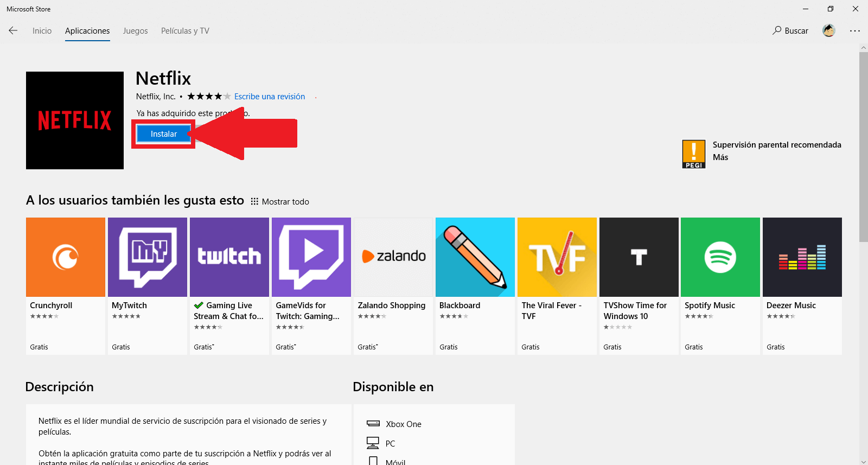
Task: Open the Zalando Shopping tile
Action: click(x=393, y=286)
